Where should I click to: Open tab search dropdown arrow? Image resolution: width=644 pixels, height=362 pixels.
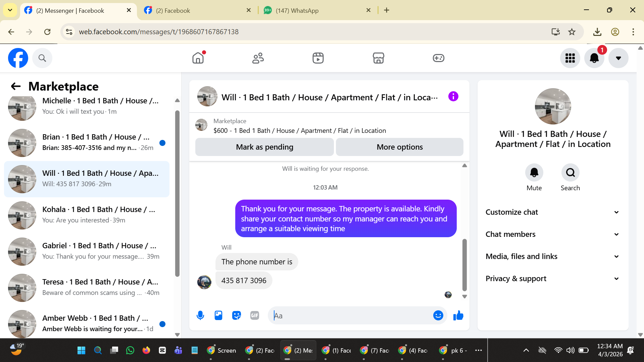[x=10, y=10]
